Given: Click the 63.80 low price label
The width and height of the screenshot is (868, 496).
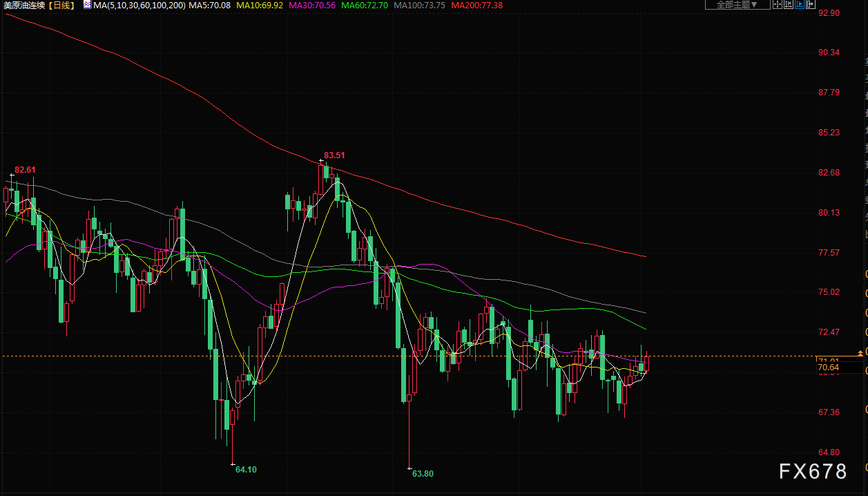Looking at the screenshot, I should (423, 473).
